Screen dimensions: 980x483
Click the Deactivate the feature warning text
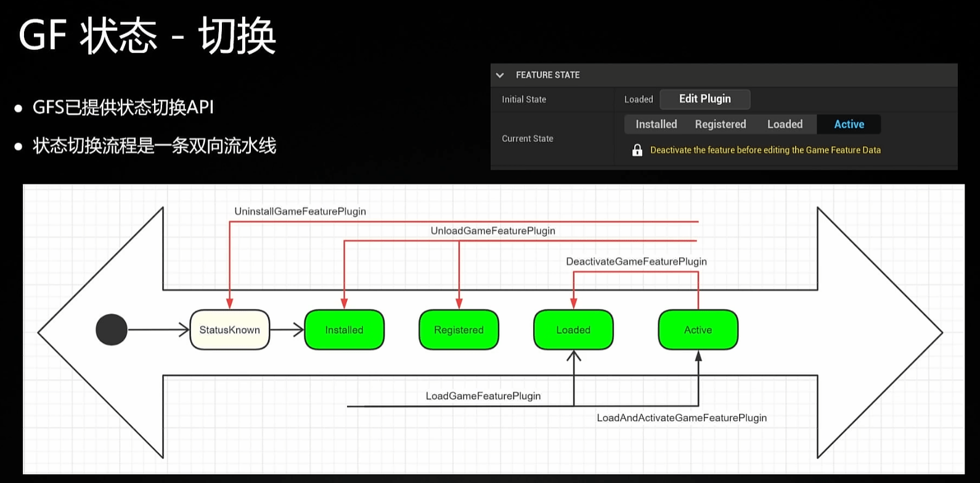(x=765, y=150)
